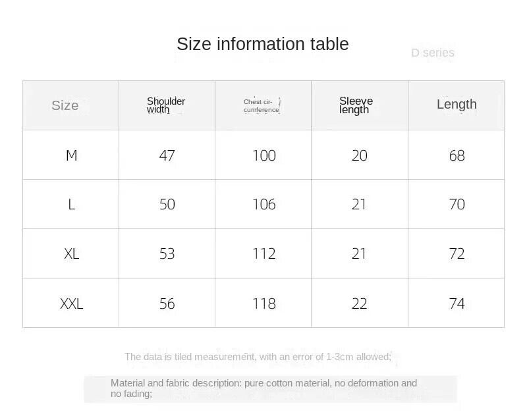Click the 'D series' label

(432, 53)
